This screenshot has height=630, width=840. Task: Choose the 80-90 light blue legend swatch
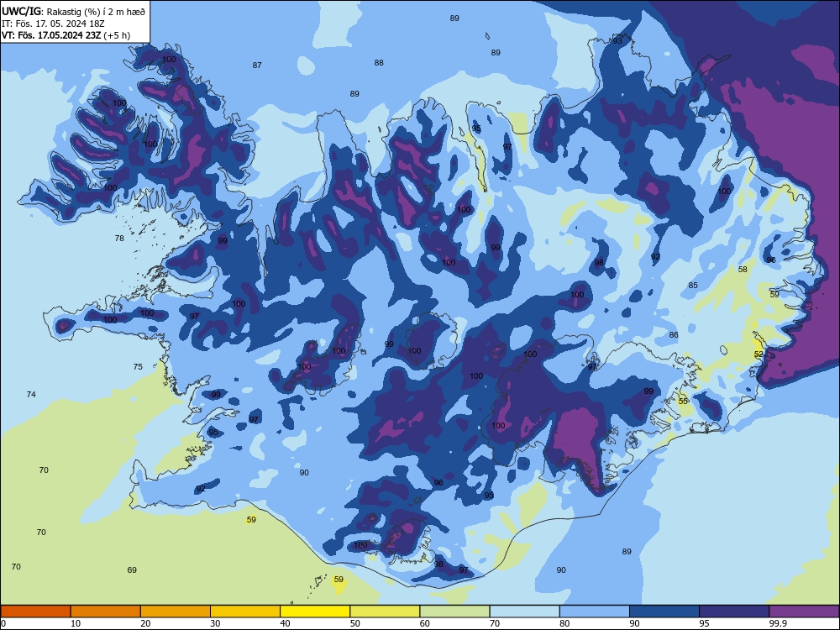pyautogui.click(x=595, y=612)
